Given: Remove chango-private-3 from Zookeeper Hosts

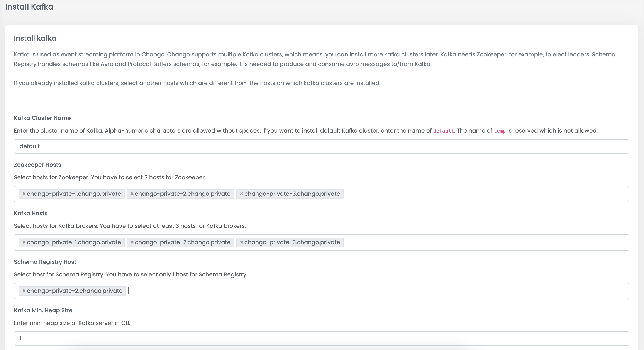Looking at the screenshot, I should coord(241,194).
